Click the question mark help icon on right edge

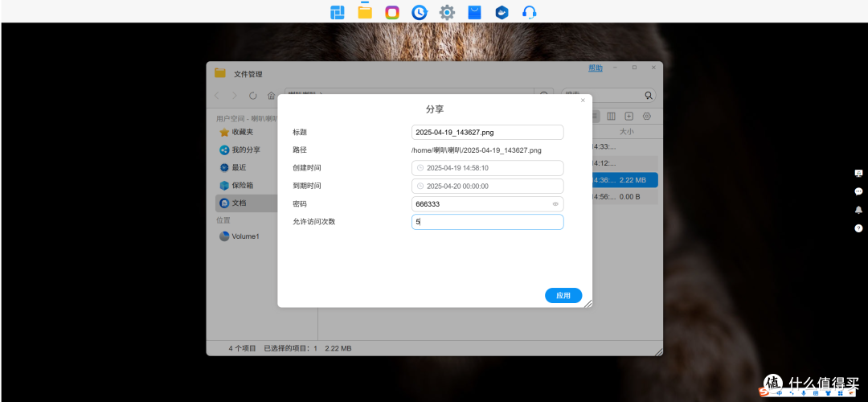pyautogui.click(x=858, y=228)
